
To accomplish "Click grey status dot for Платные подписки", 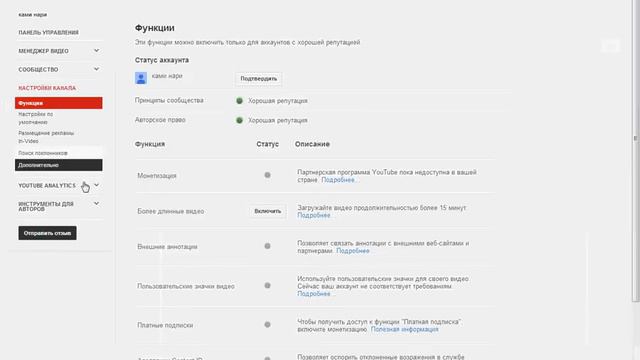I will point(267,325).
